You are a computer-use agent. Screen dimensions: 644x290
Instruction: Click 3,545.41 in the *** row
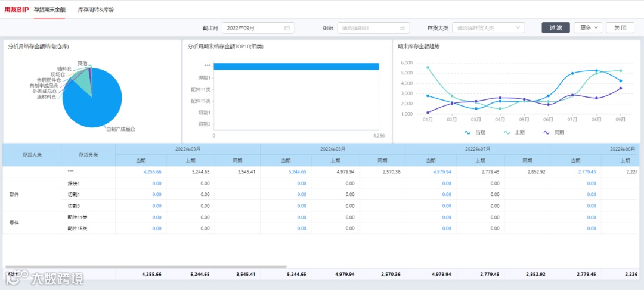point(246,172)
